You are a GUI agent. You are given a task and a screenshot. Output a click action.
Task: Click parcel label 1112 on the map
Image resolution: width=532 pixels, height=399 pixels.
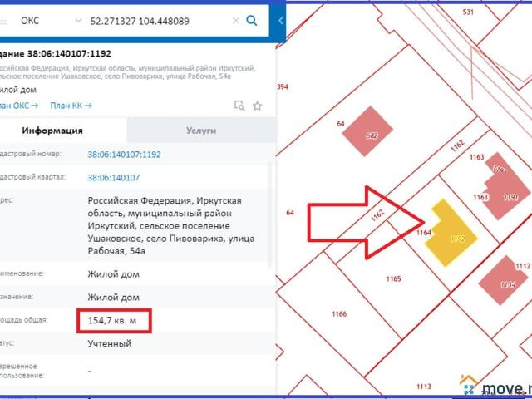coord(523,266)
